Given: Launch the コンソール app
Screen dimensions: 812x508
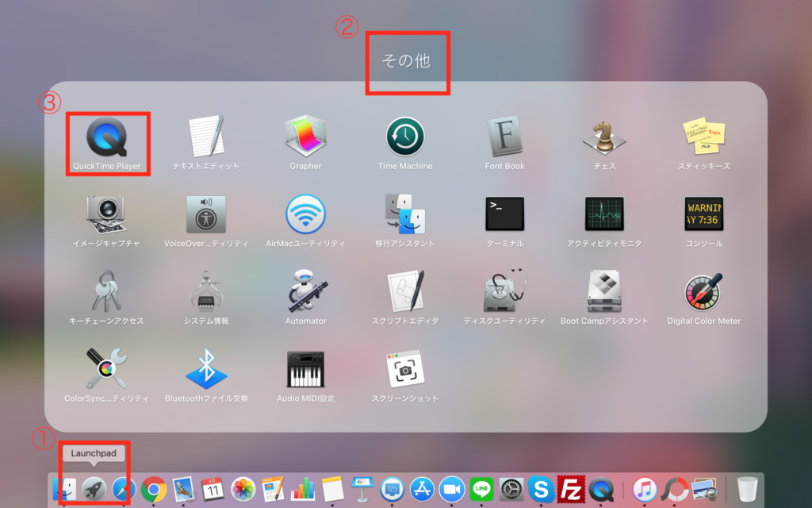Looking at the screenshot, I should 704,214.
